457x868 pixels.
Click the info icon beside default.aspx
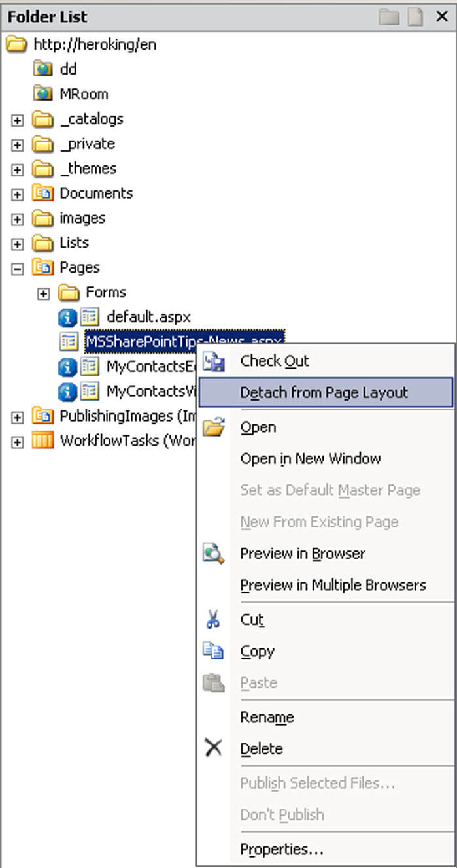pyautogui.click(x=67, y=318)
